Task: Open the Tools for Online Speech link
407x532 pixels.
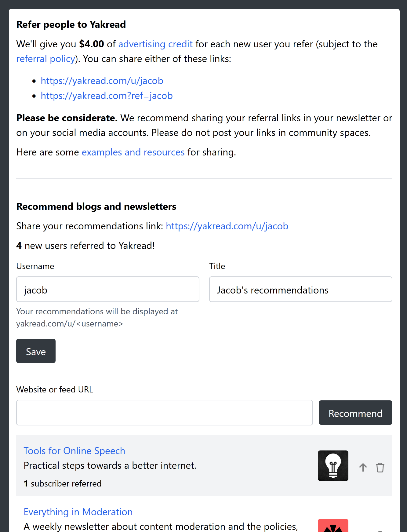Action: (74, 451)
